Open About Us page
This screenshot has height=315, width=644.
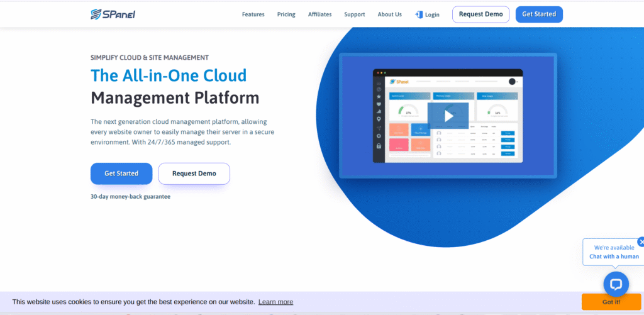tap(389, 14)
